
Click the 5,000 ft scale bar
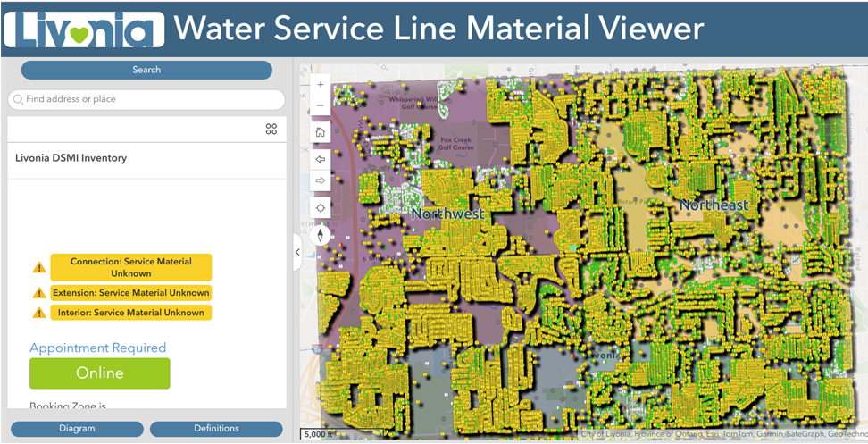(x=319, y=434)
